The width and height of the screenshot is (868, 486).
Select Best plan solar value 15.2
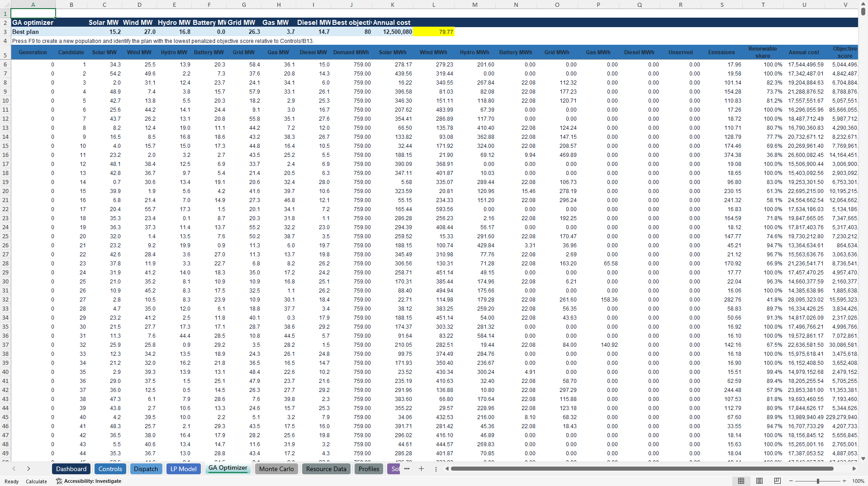pyautogui.click(x=104, y=32)
